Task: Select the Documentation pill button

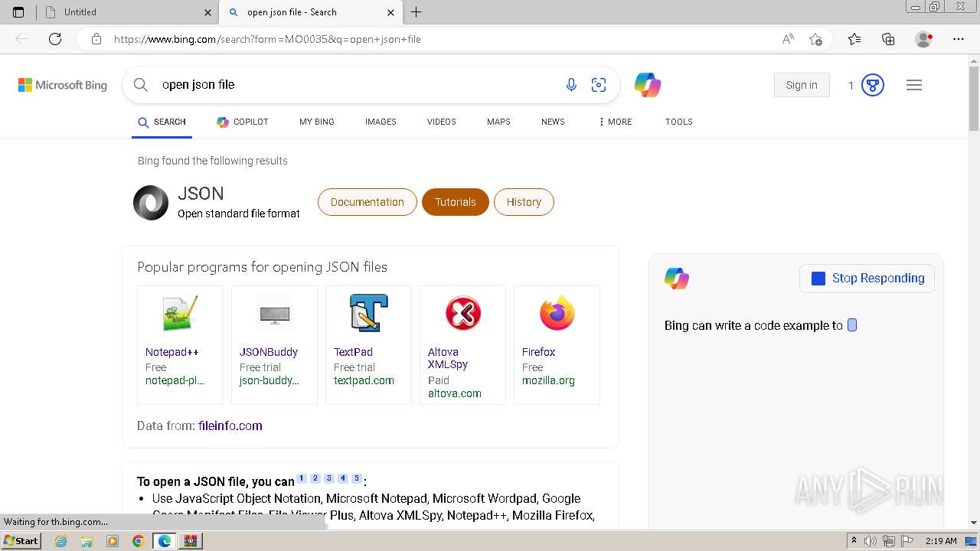Action: click(x=367, y=202)
